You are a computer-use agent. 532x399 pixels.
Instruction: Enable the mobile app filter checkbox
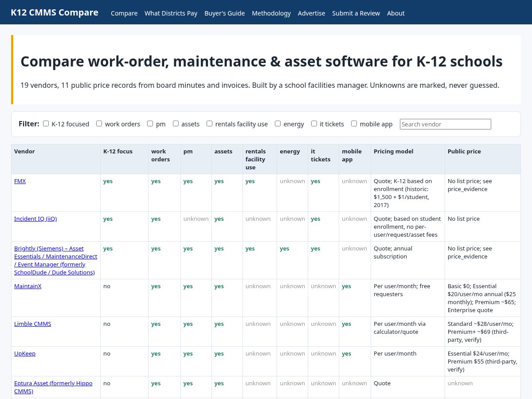pyautogui.click(x=354, y=124)
